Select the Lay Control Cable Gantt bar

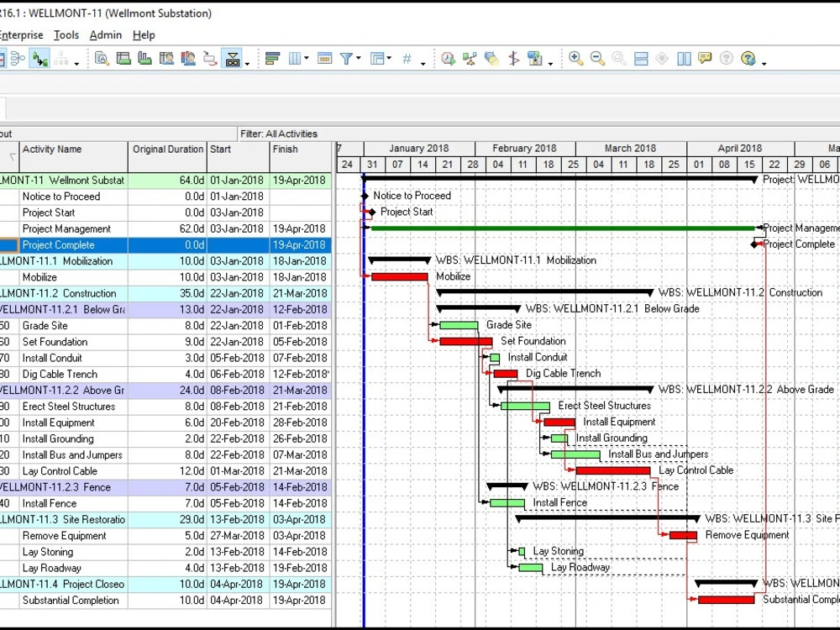tap(613, 471)
